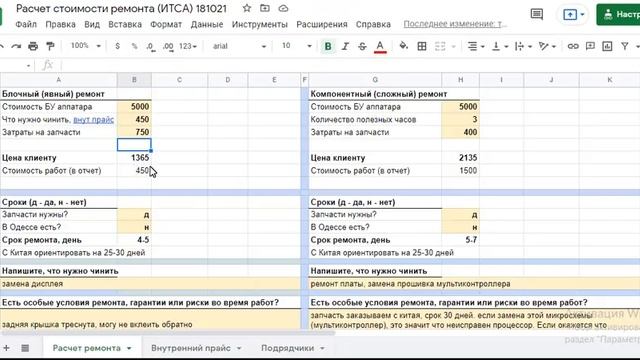The width and height of the screenshot is (640, 360).
Task: Format as currency with dollar icon
Action: click(x=118, y=46)
